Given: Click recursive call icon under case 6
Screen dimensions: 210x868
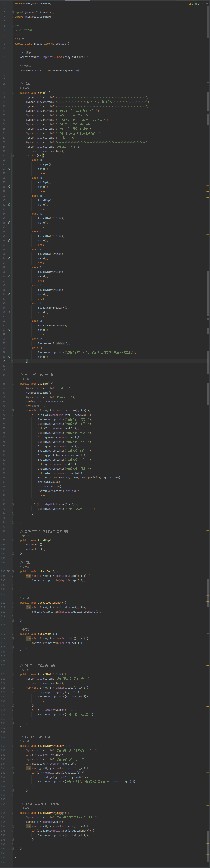Looking at the screenshot, I should click(9, 330).
